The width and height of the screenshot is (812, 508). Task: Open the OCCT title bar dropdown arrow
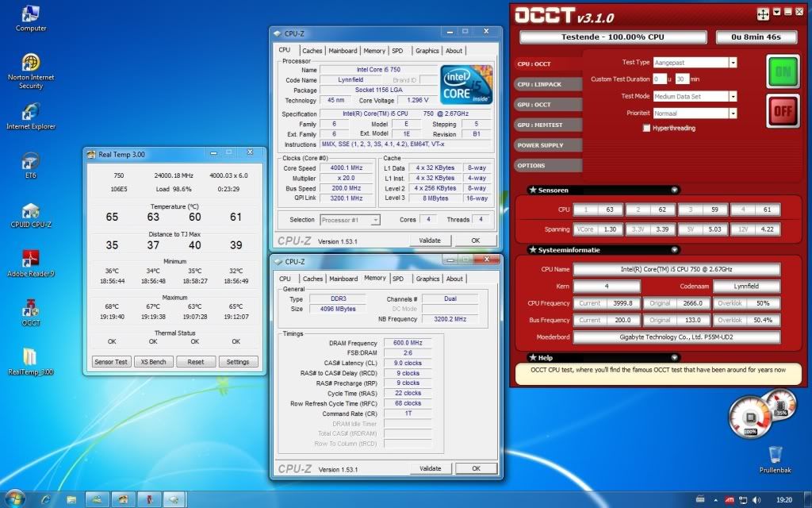click(x=777, y=11)
